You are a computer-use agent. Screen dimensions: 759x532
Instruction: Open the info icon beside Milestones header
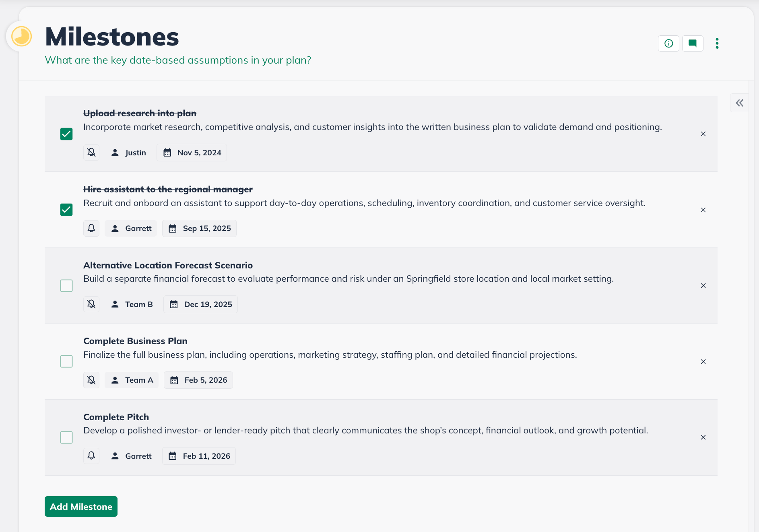point(668,43)
